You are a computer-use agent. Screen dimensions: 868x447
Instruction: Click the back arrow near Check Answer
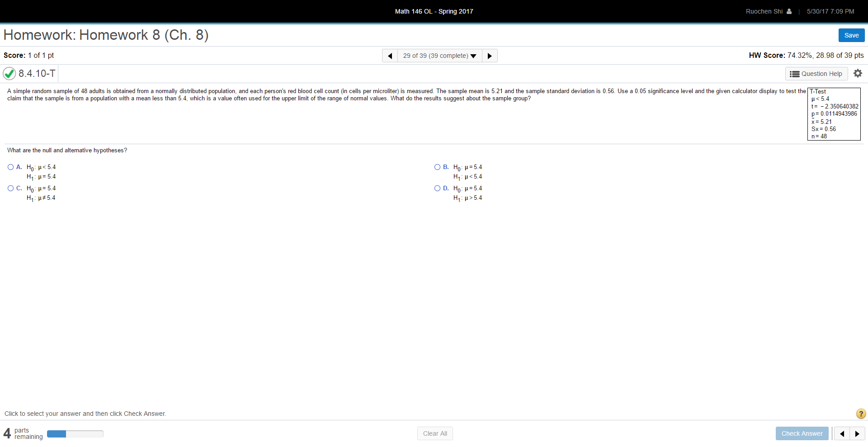tap(842, 433)
